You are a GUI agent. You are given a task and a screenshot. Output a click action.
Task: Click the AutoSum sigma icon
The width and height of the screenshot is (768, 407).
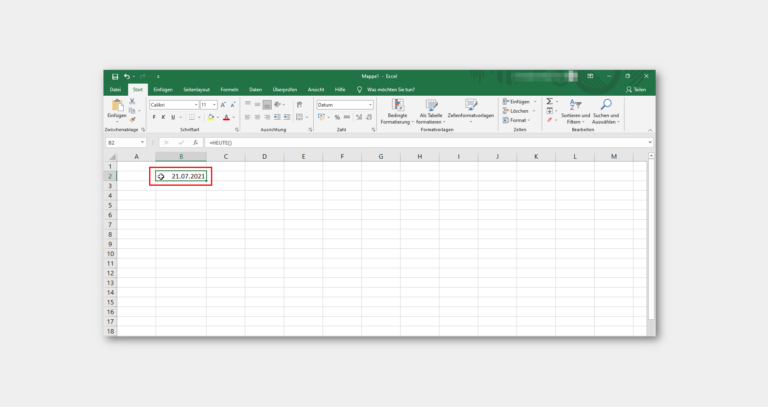(549, 102)
